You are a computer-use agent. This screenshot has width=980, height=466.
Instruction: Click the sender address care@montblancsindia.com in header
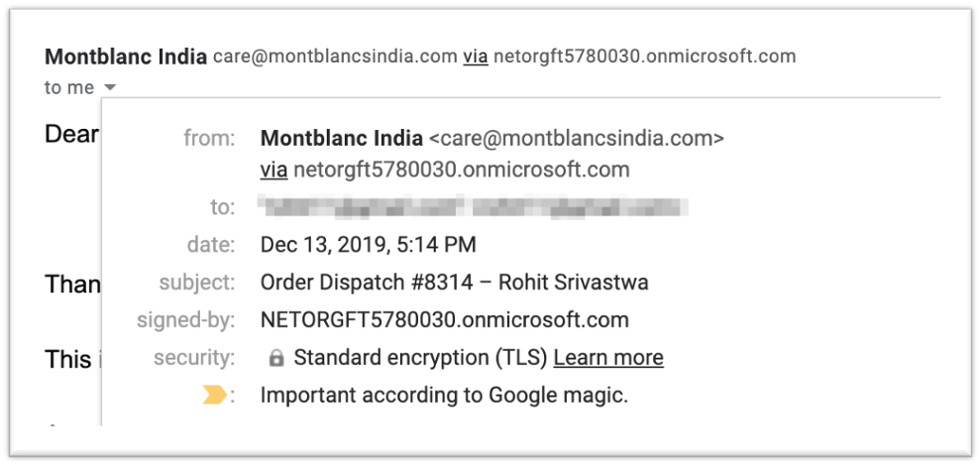(335, 57)
